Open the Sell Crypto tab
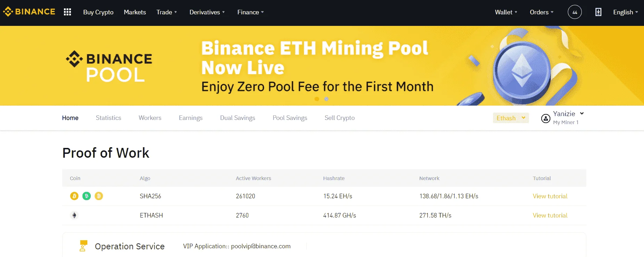Viewport: 644px width, 257px height. (340, 118)
